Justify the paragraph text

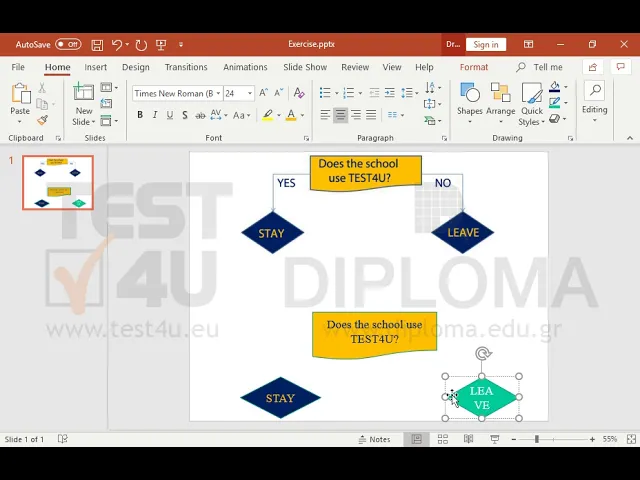(371, 115)
